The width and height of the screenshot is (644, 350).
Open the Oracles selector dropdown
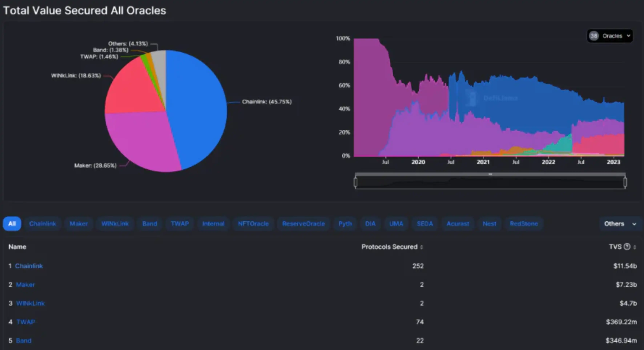610,36
